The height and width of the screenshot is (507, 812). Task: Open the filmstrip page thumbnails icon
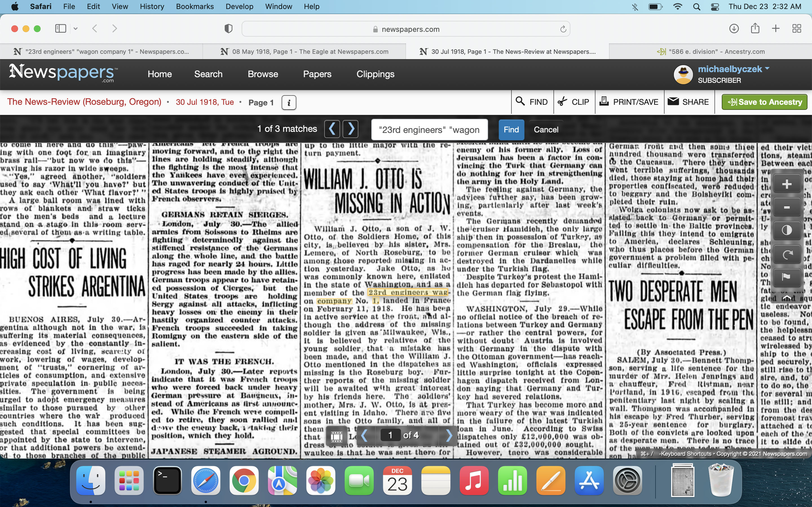coord(337,436)
